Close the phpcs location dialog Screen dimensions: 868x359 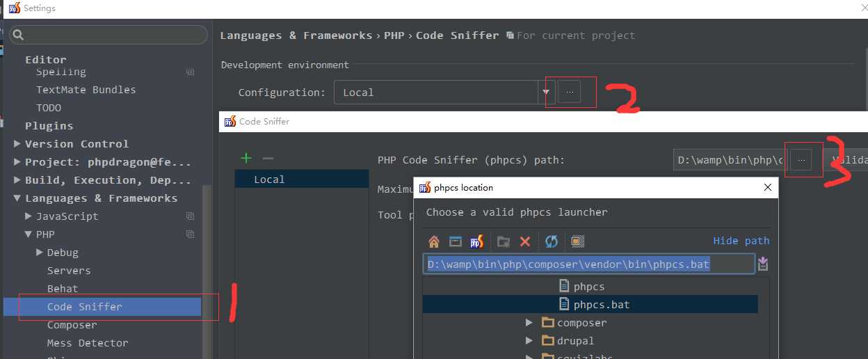(x=767, y=187)
